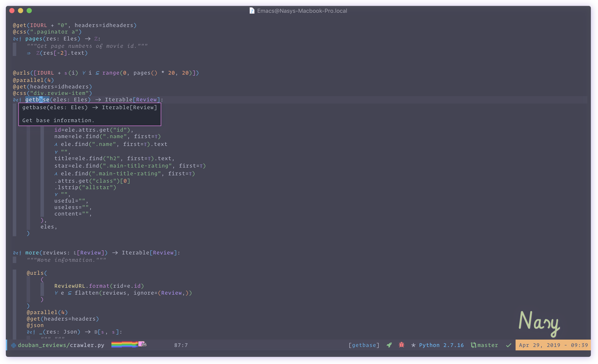Click the green checkmark status icon
Image resolution: width=598 pixels, height=364 pixels.
(509, 345)
